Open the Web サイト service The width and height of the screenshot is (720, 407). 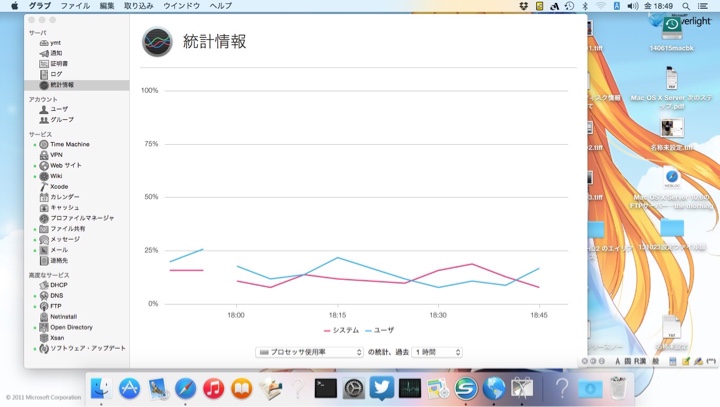pos(60,165)
